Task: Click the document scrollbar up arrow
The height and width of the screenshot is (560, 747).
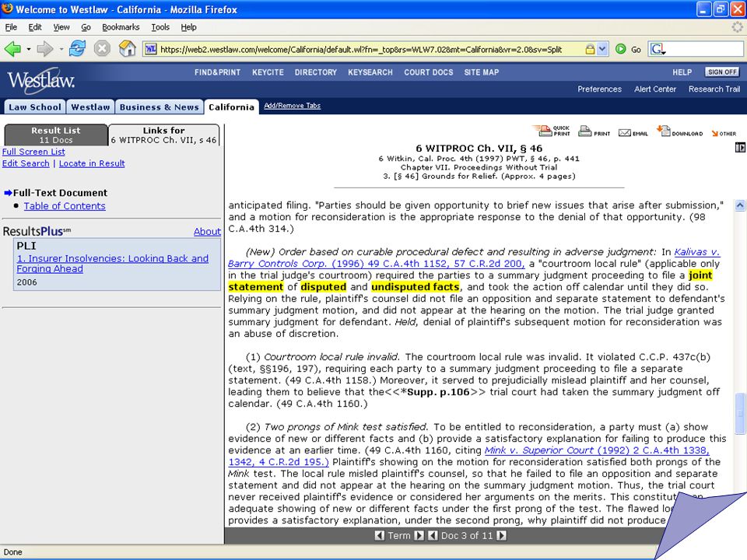Action: tap(740, 205)
